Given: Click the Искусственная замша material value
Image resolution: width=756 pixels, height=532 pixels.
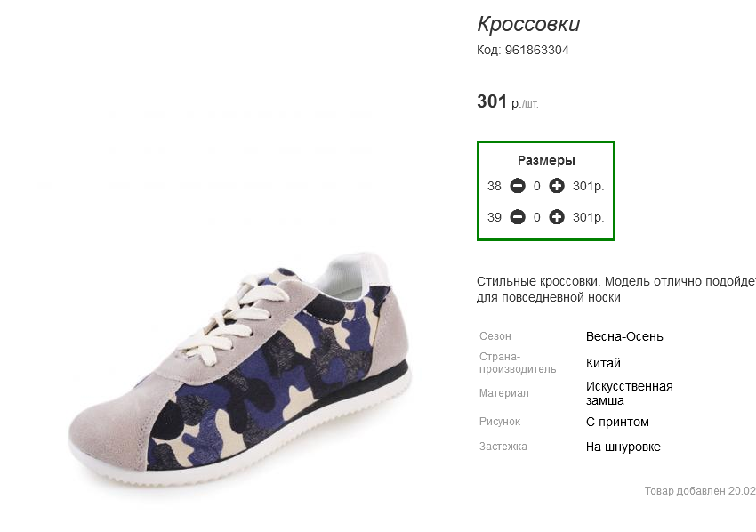Looking at the screenshot, I should point(629,393).
